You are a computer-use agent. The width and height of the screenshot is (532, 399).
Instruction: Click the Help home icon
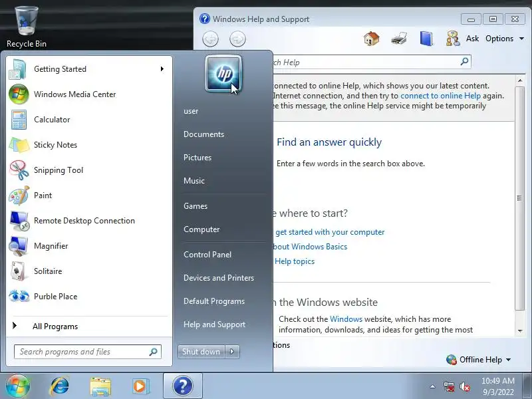click(x=372, y=39)
